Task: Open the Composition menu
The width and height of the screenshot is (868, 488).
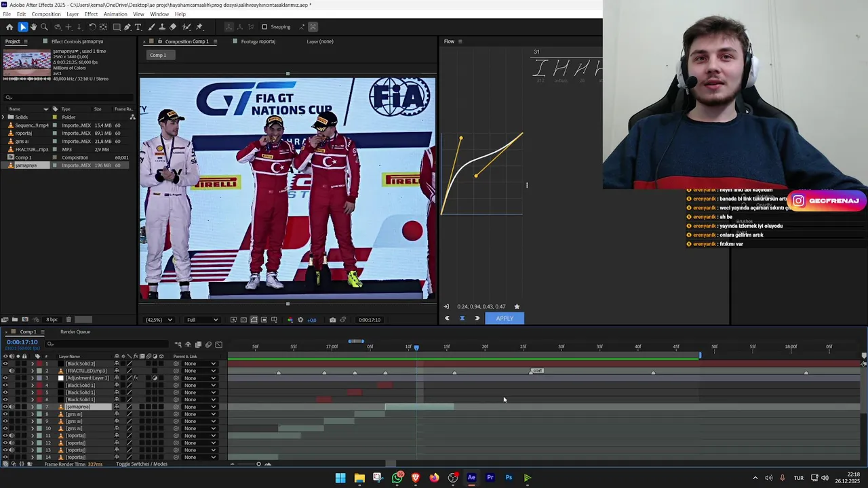Action: click(x=46, y=14)
